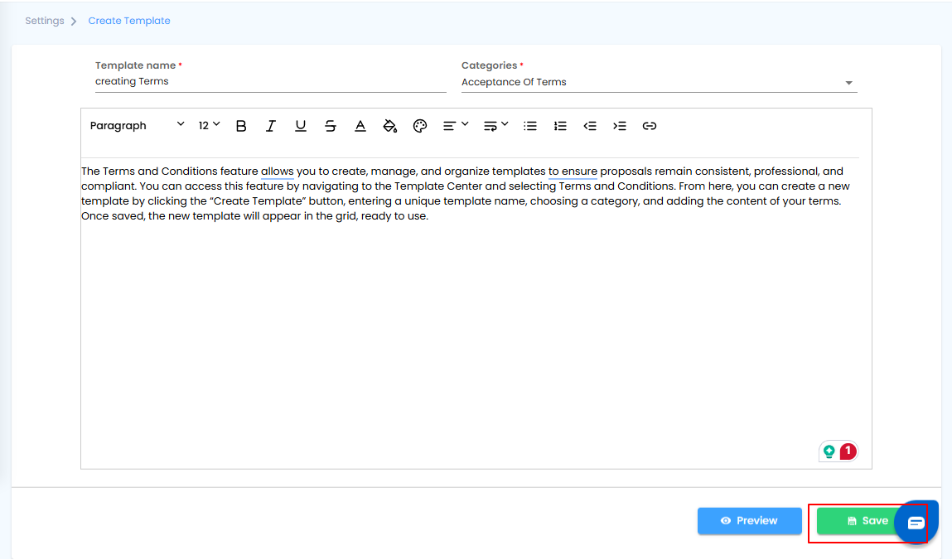Open the color palette theme icon

click(x=419, y=126)
